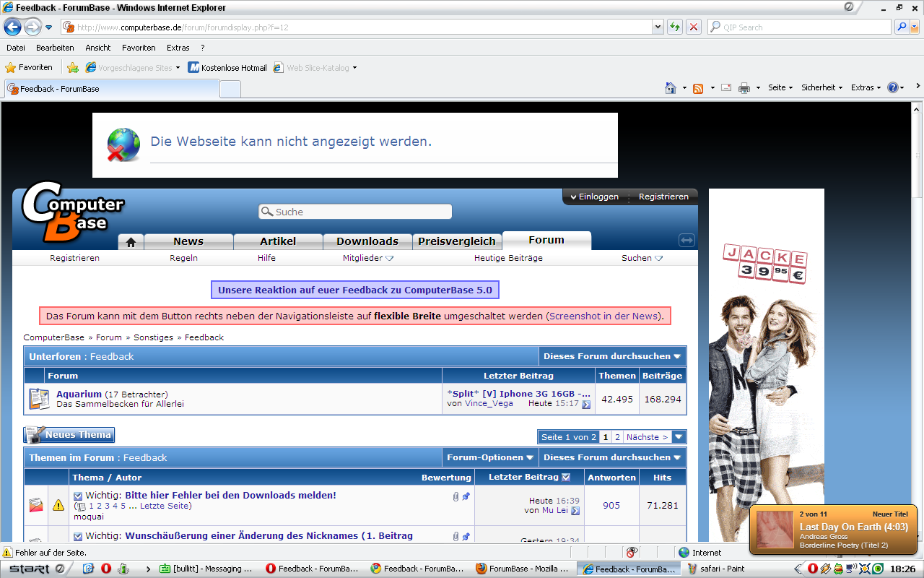The width and height of the screenshot is (924, 578).
Task: Open the address bar history dropdown
Action: tap(658, 27)
